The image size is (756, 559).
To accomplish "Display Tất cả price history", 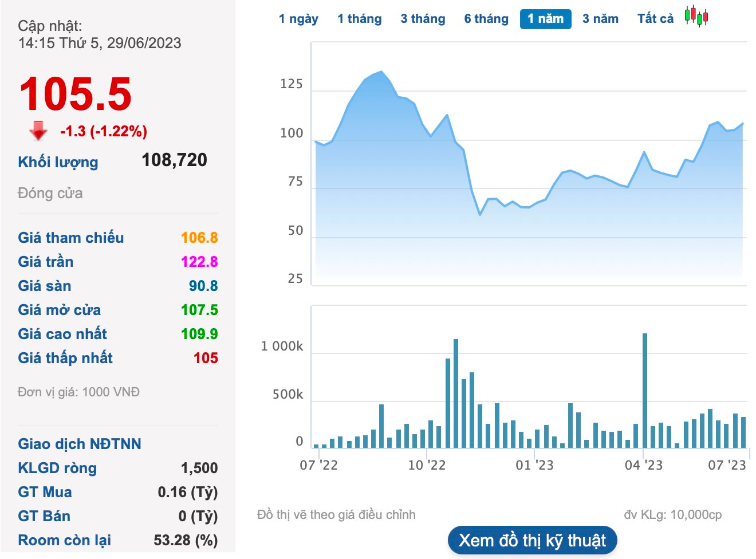I will pos(655,19).
